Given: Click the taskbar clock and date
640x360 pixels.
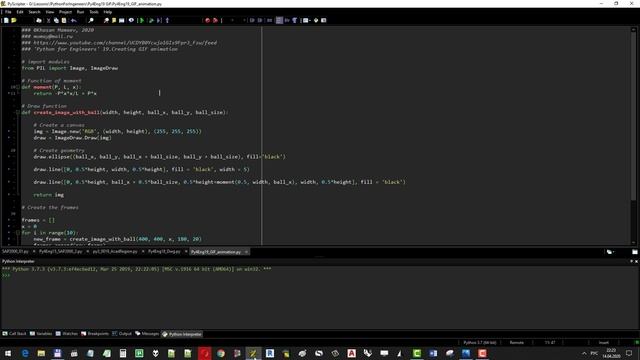Looking at the screenshot, I should click(x=611, y=353).
